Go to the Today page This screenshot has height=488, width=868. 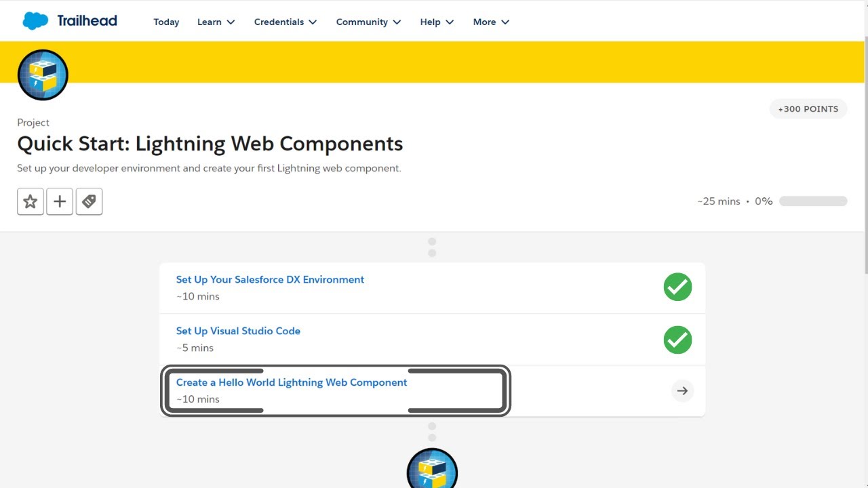click(166, 22)
